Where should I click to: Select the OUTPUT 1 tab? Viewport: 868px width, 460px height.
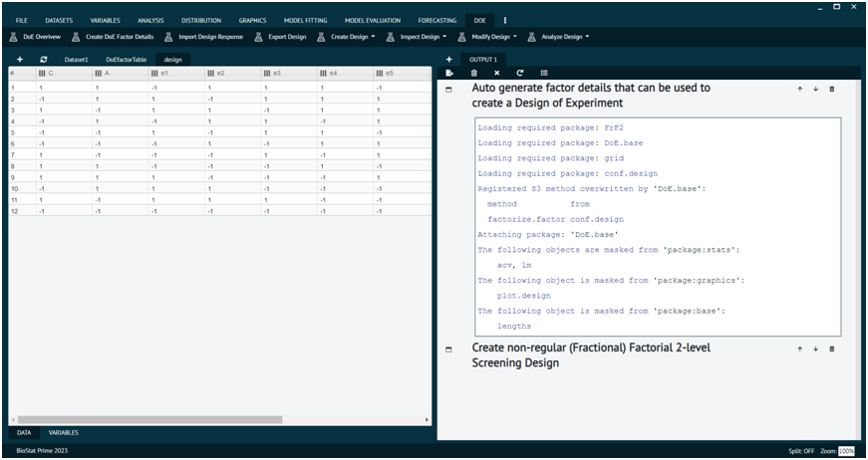click(x=483, y=60)
